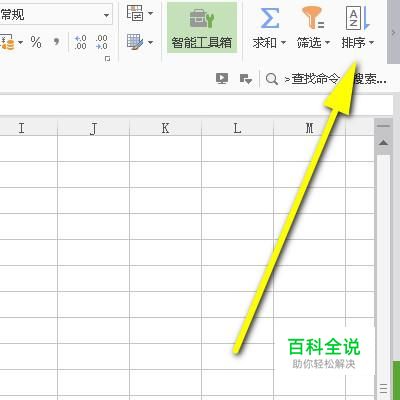The image size is (400, 400).
Task: Expand the 筛选 dropdown arrow
Action: [x=327, y=42]
